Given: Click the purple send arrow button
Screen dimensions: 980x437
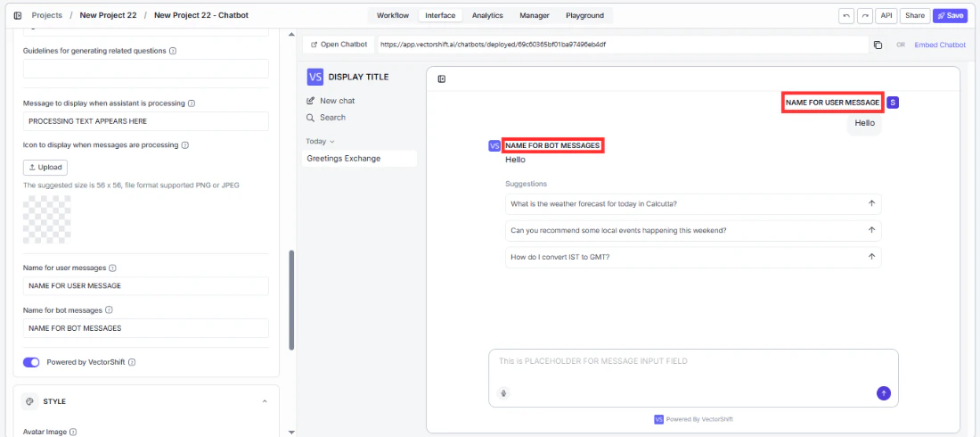Looking at the screenshot, I should tap(884, 393).
